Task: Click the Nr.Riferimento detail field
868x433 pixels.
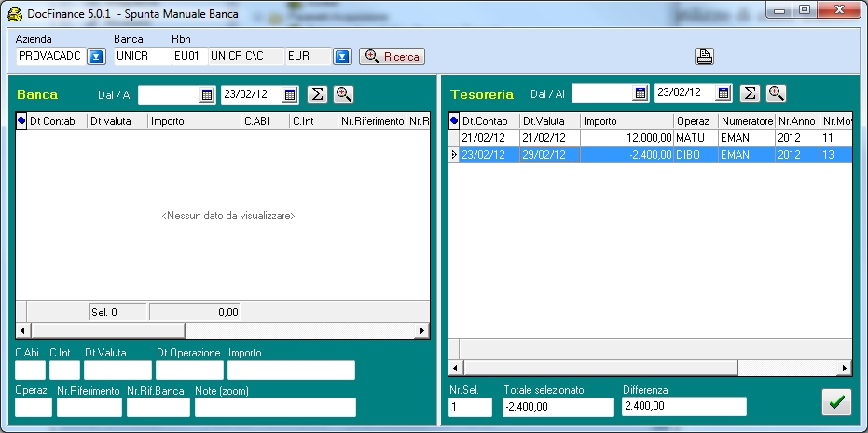Action: [x=90, y=408]
